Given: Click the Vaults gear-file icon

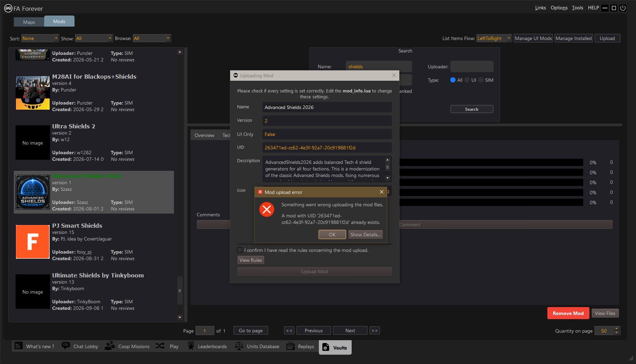Looking at the screenshot, I should [x=326, y=347].
